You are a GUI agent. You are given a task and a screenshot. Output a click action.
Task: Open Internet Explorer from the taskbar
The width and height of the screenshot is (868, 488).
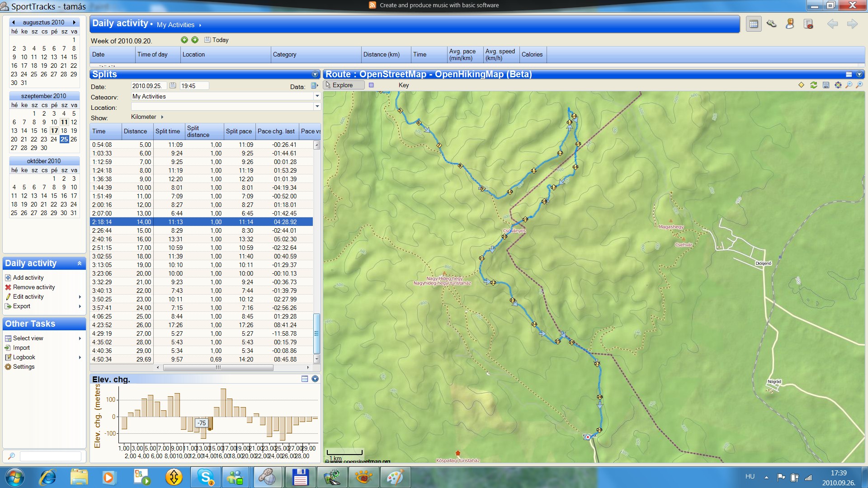47,477
